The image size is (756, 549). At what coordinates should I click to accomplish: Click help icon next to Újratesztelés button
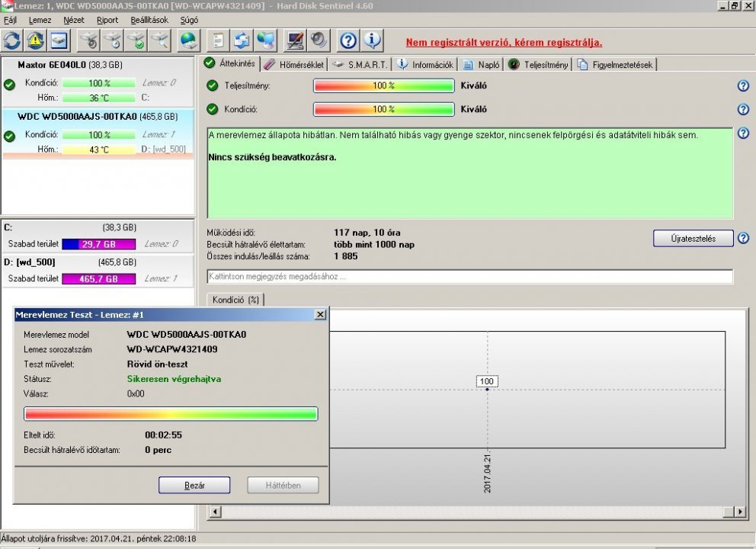(744, 238)
